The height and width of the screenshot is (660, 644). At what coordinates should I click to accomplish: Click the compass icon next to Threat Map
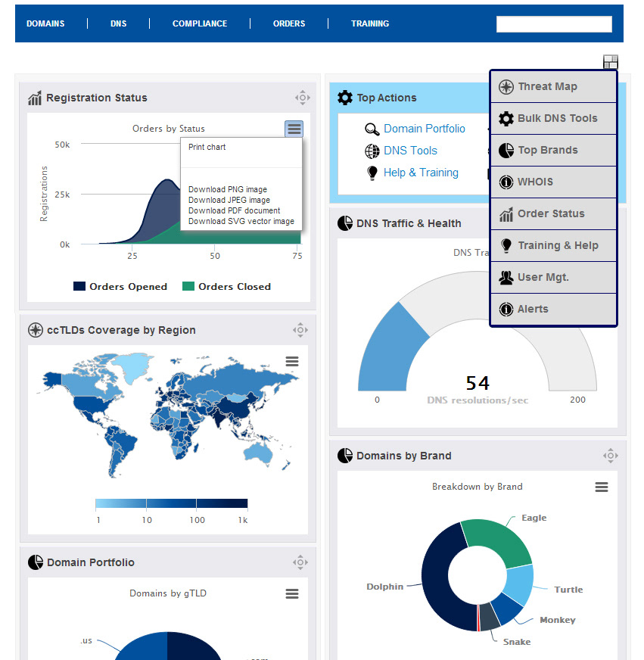506,87
